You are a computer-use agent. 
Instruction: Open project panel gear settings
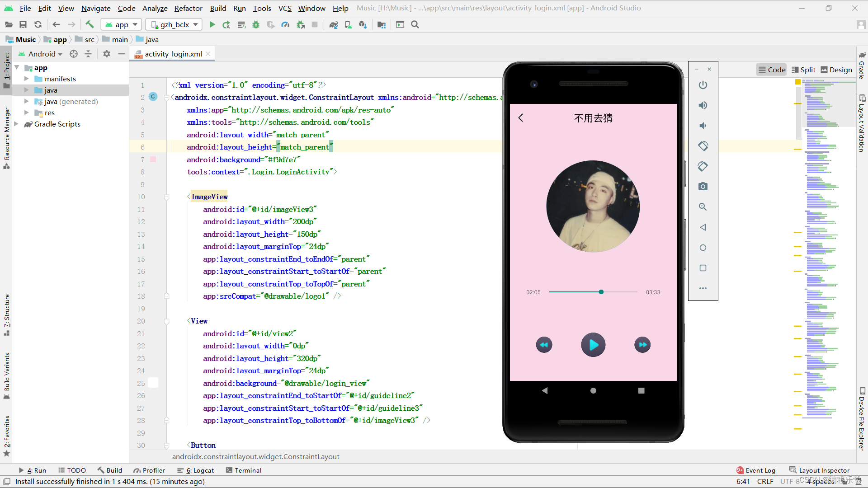(107, 54)
